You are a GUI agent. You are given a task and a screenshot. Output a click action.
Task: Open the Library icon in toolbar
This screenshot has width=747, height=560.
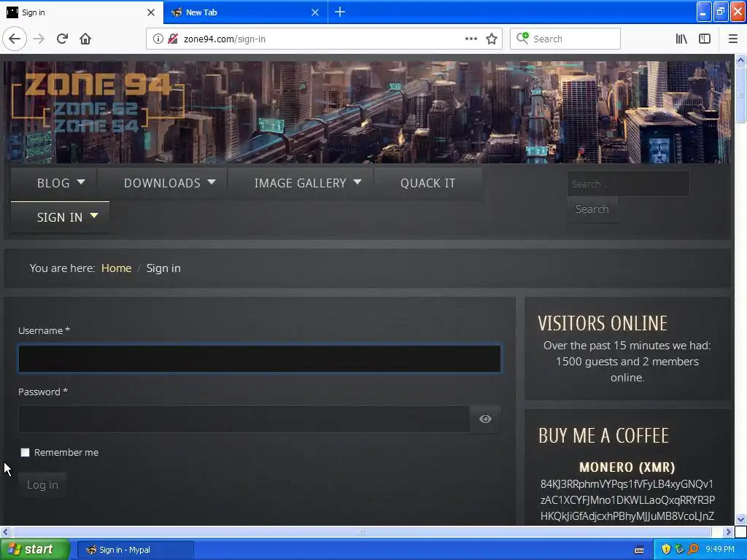coord(681,39)
